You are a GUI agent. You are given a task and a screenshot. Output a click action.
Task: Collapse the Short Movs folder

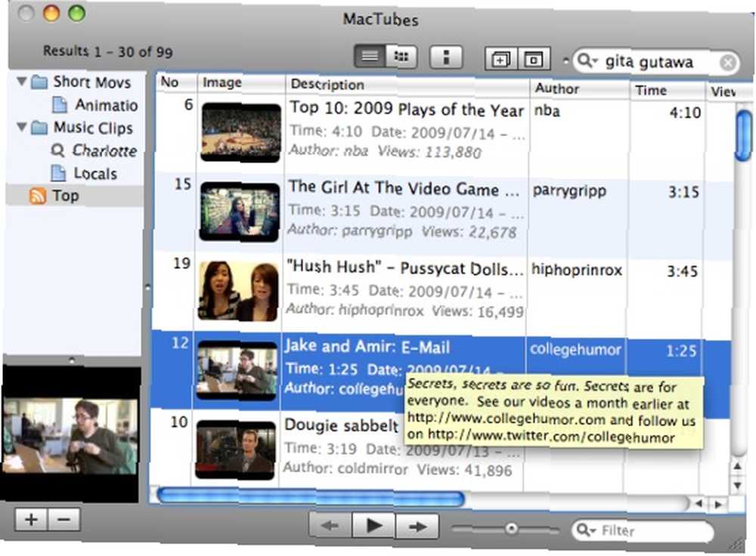pos(22,81)
